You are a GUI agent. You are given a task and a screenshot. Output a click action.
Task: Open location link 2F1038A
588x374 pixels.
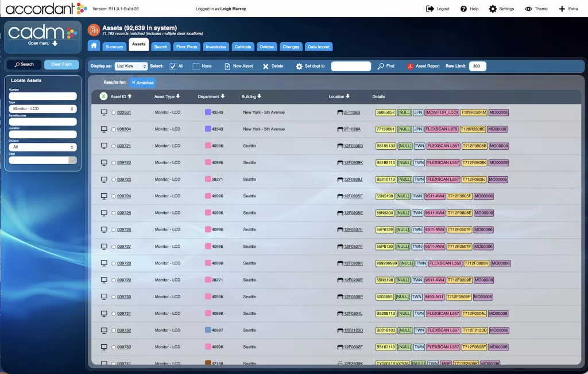coord(352,129)
